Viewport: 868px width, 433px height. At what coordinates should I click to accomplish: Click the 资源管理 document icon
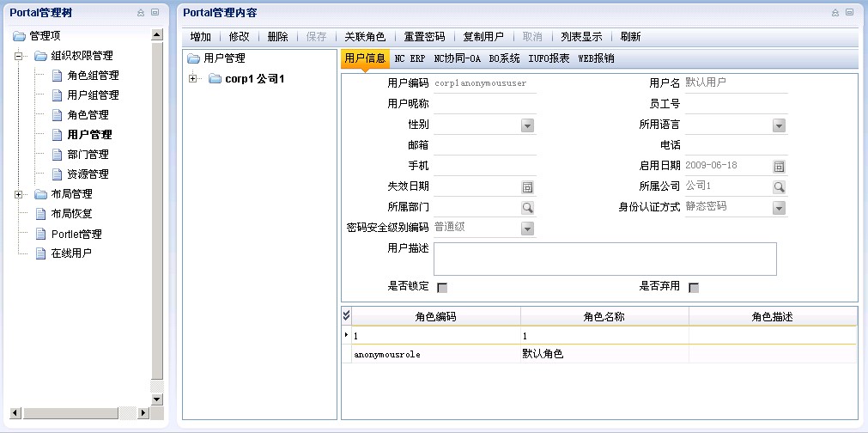[57, 174]
